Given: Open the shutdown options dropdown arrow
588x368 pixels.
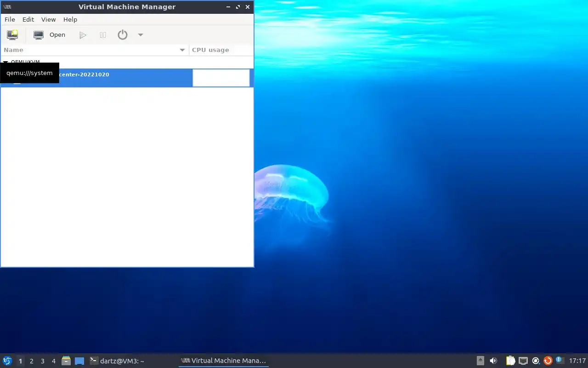Looking at the screenshot, I should coord(141,35).
